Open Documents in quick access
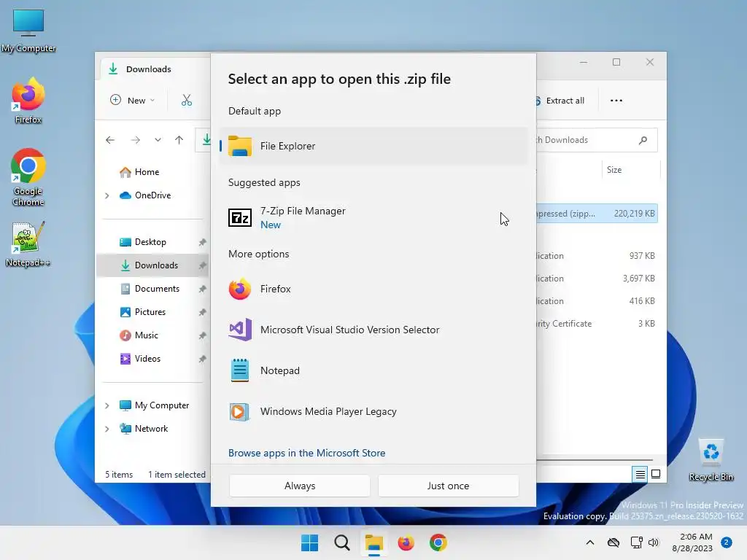747x560 pixels. 150,289
